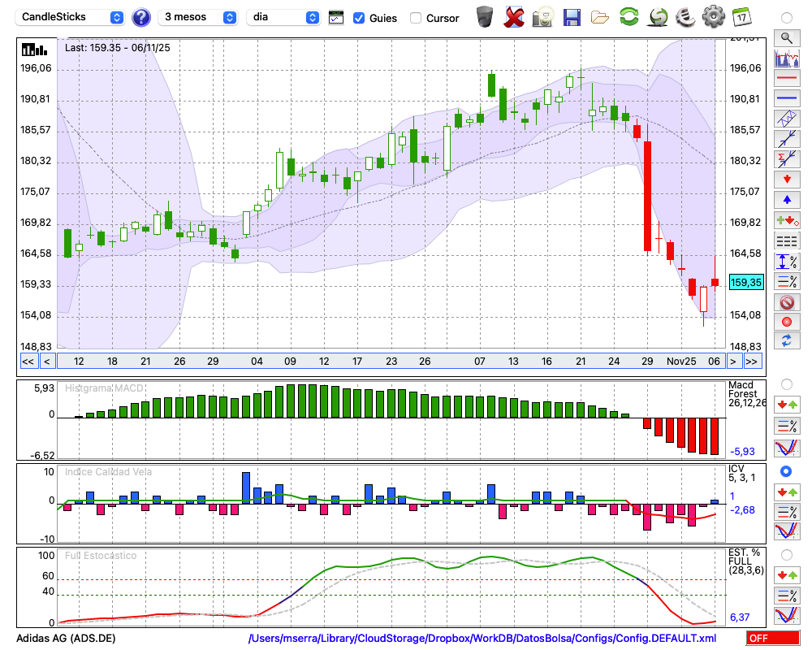Step forward with the > button
812x650 pixels.
pyautogui.click(x=732, y=362)
